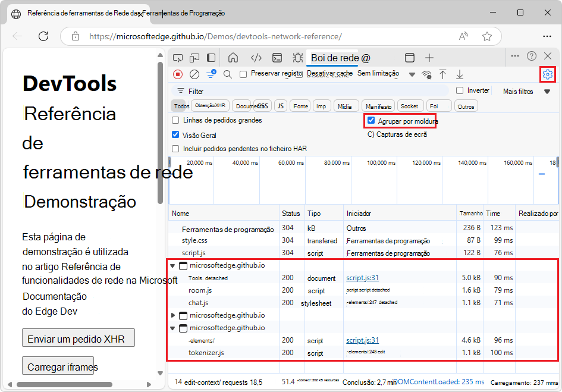
Task: Click the Enviar um pedido XHR button
Action: tap(78, 338)
